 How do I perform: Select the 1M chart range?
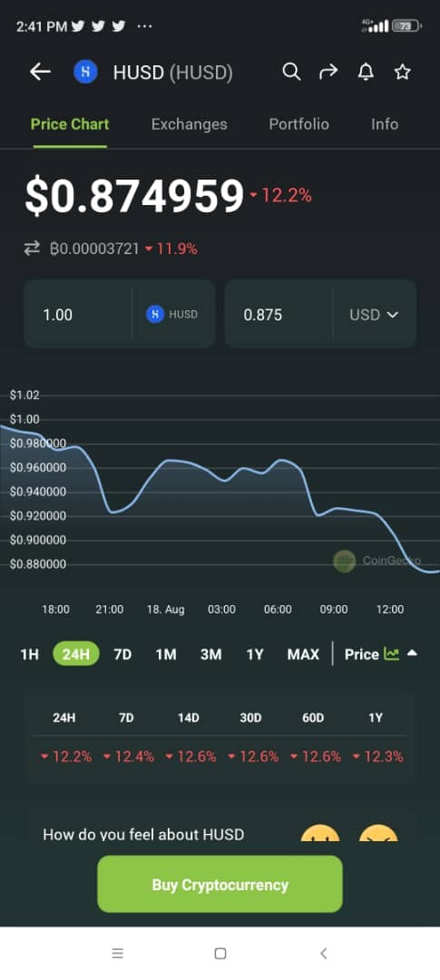tap(166, 654)
